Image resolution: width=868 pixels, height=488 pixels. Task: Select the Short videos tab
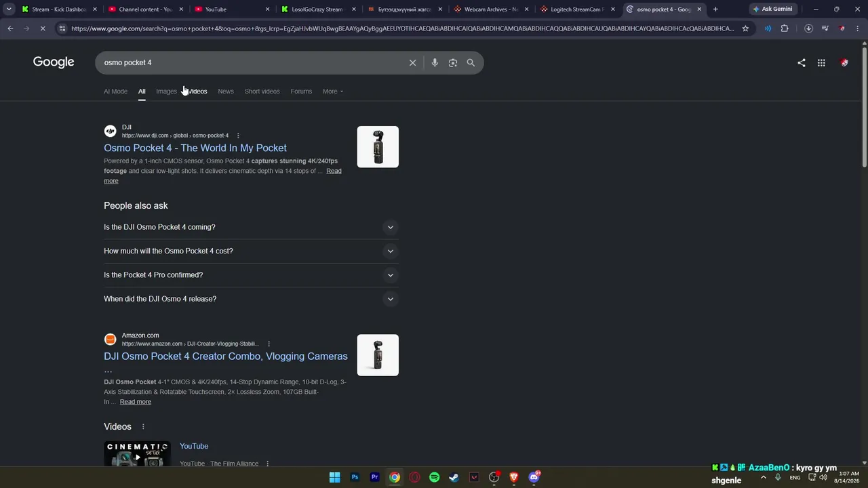[x=262, y=91]
